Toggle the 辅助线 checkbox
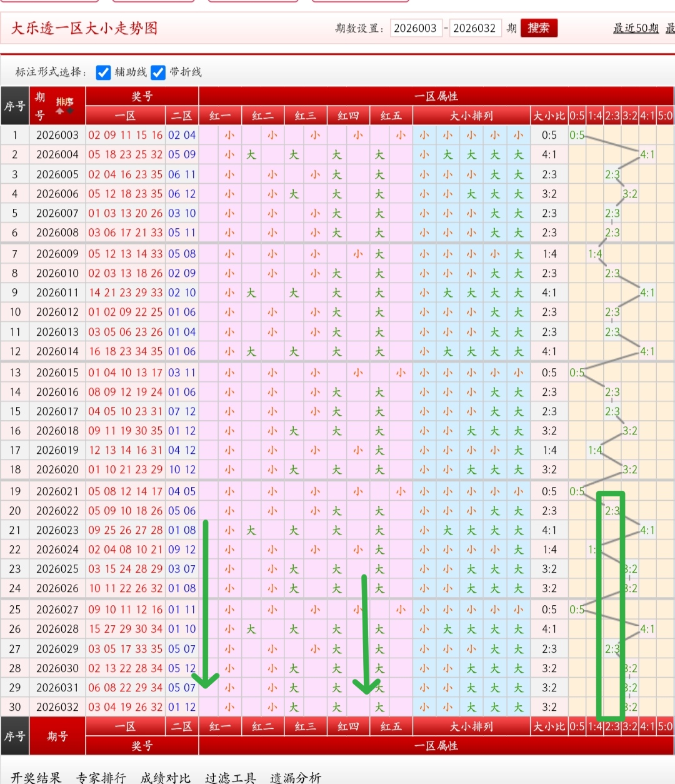 click(x=104, y=73)
